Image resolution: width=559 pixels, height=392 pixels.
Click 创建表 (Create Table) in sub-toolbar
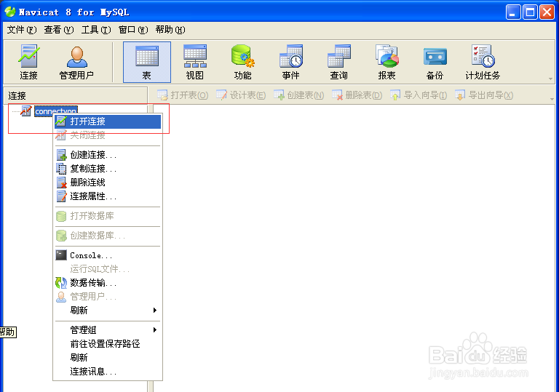pyautogui.click(x=298, y=95)
